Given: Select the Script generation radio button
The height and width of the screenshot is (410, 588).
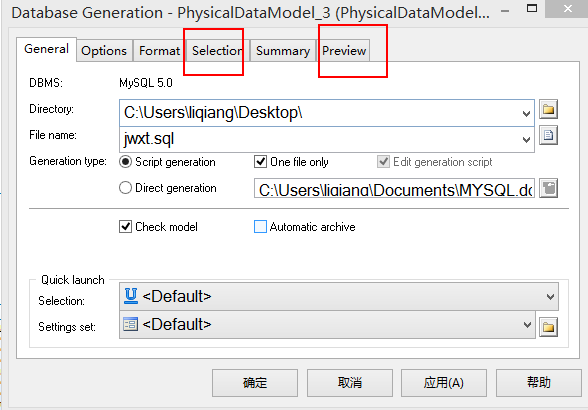Looking at the screenshot, I should (125, 162).
